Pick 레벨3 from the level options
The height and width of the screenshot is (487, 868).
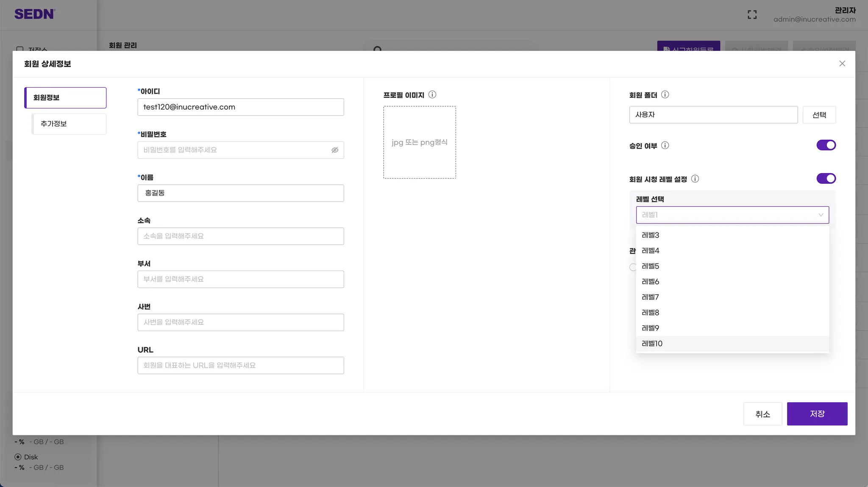pos(650,235)
